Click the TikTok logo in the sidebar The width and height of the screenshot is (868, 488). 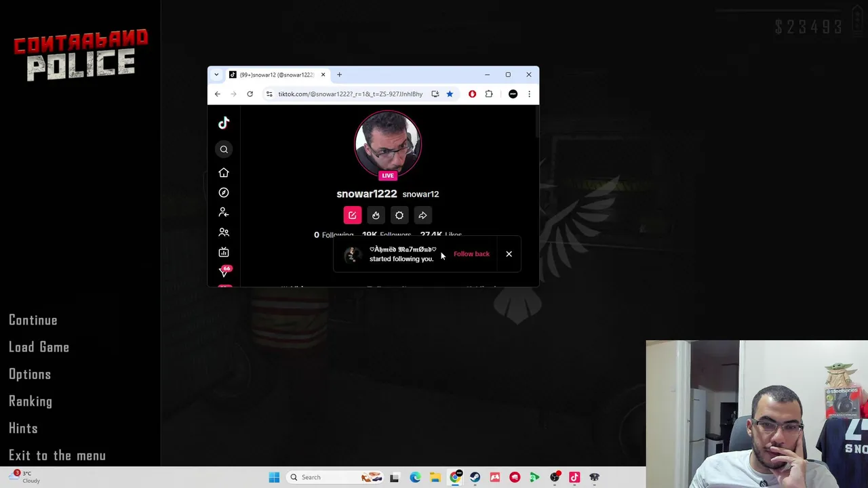pyautogui.click(x=224, y=123)
